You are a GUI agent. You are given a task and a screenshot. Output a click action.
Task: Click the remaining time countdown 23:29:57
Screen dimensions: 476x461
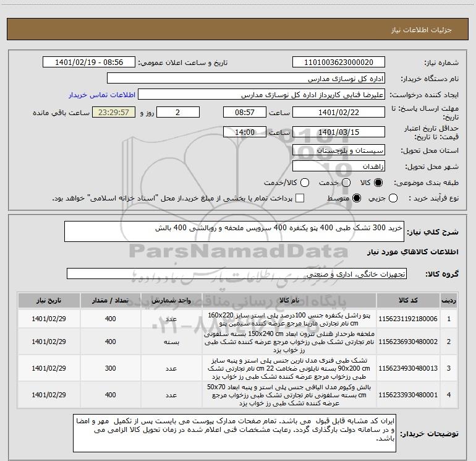pyautogui.click(x=114, y=113)
